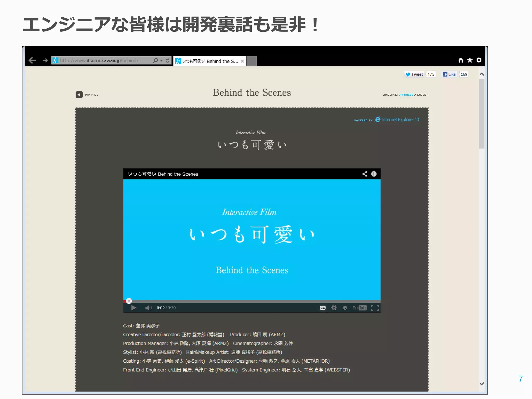Screen dimensions: 532x399
Task: Click the slide page number 7
Action: (520, 379)
